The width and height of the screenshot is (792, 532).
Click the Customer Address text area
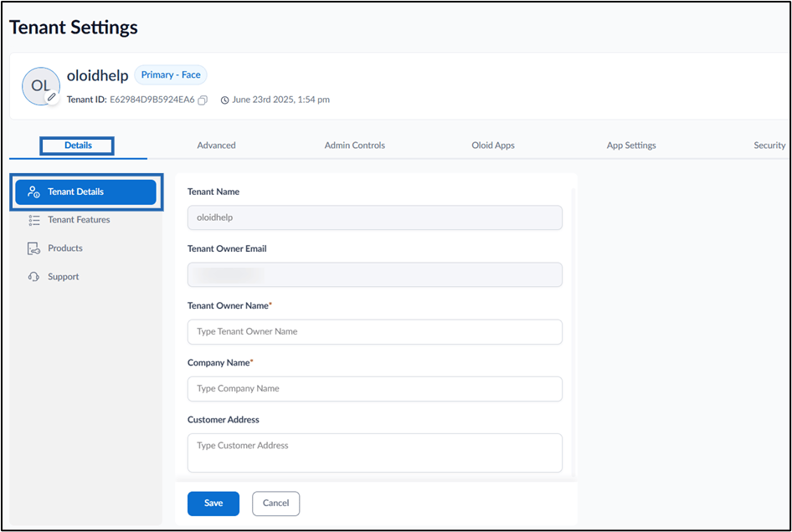(x=375, y=453)
